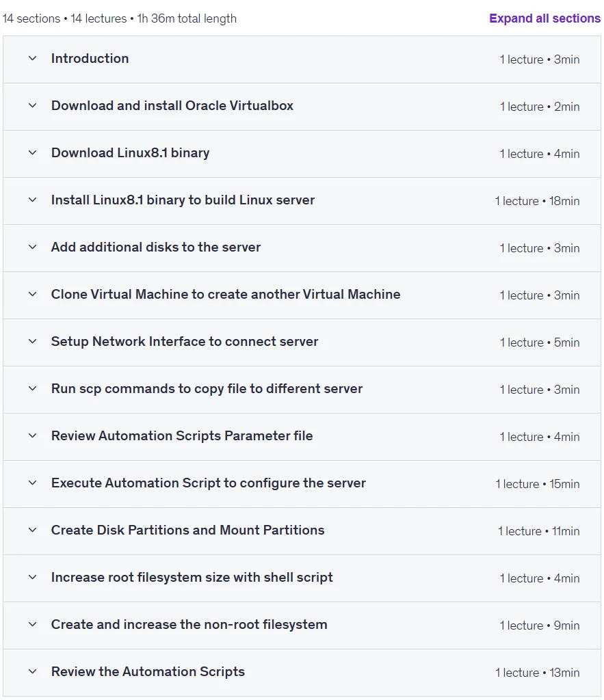The height and width of the screenshot is (700, 604).
Task: Expand chevron for Execute Automation Script section
Action: pyautogui.click(x=33, y=483)
